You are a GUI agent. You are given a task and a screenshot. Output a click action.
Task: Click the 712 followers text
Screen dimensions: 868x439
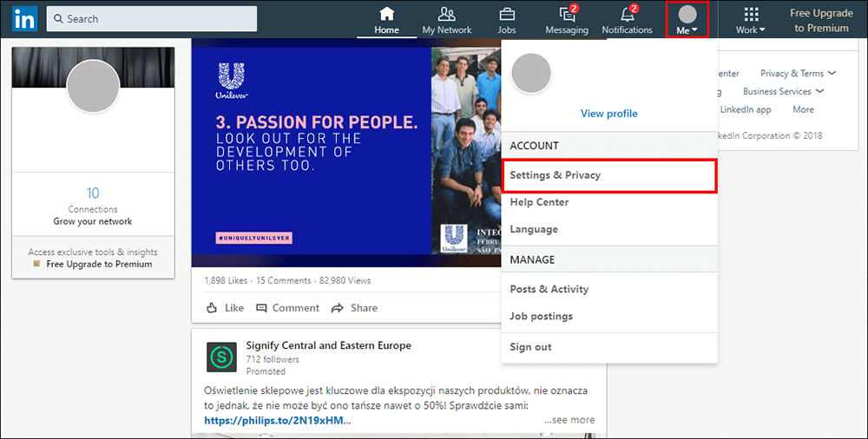tap(273, 359)
